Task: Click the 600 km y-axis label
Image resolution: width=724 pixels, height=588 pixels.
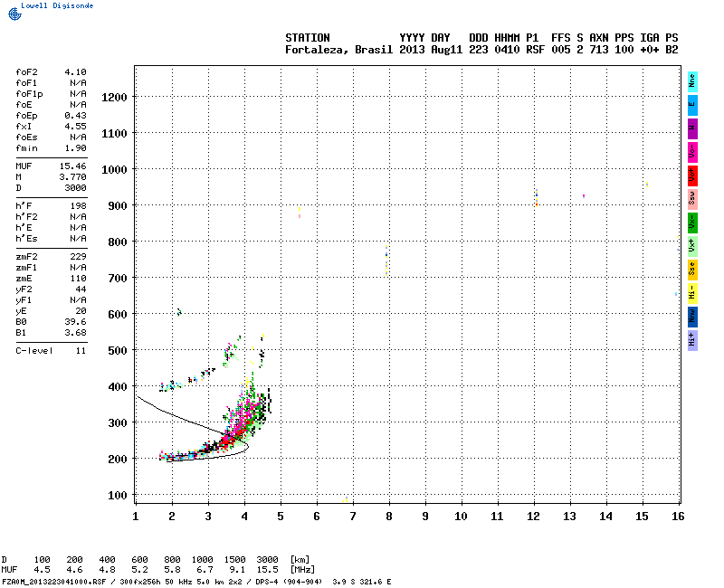Action: point(118,314)
